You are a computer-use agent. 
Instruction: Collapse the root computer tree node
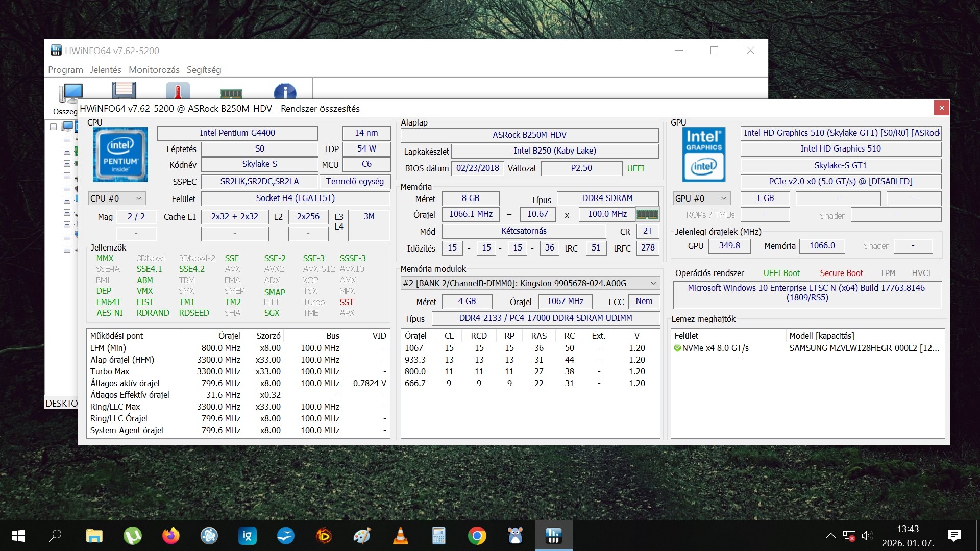pyautogui.click(x=53, y=127)
